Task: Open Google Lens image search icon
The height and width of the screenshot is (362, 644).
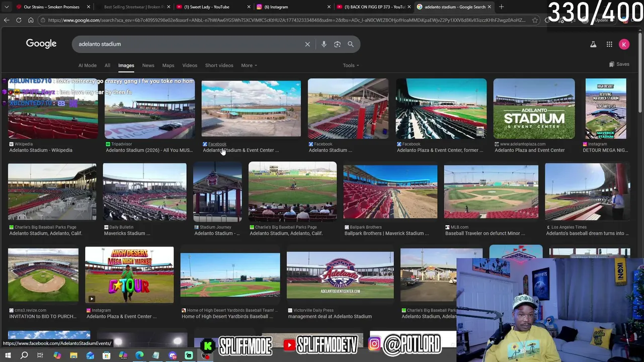Action: [337, 44]
